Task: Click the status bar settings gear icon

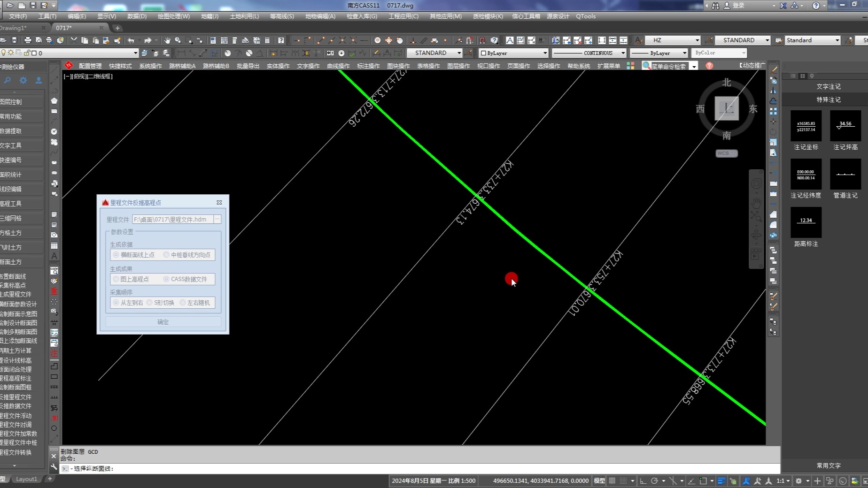Action: [x=798, y=481]
